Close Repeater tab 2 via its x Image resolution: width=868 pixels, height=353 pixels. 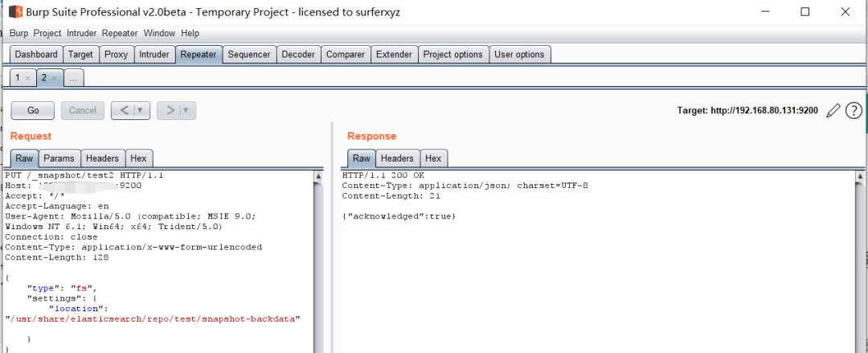(55, 79)
